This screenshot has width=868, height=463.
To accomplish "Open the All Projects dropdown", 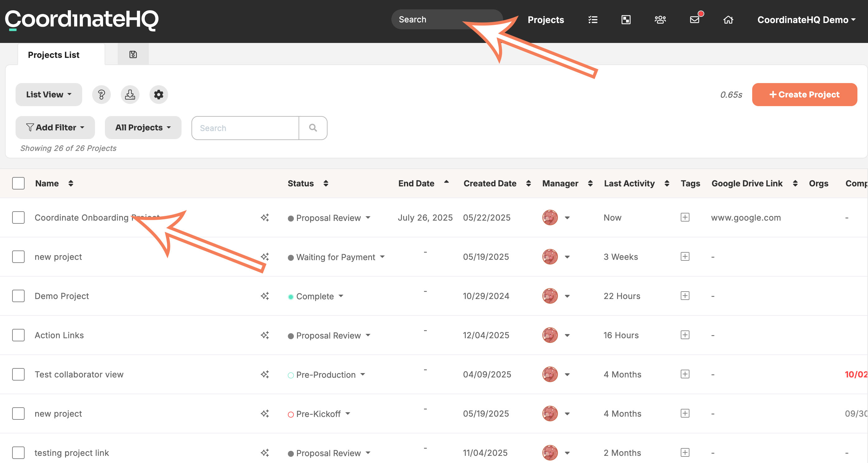I will 143,128.
